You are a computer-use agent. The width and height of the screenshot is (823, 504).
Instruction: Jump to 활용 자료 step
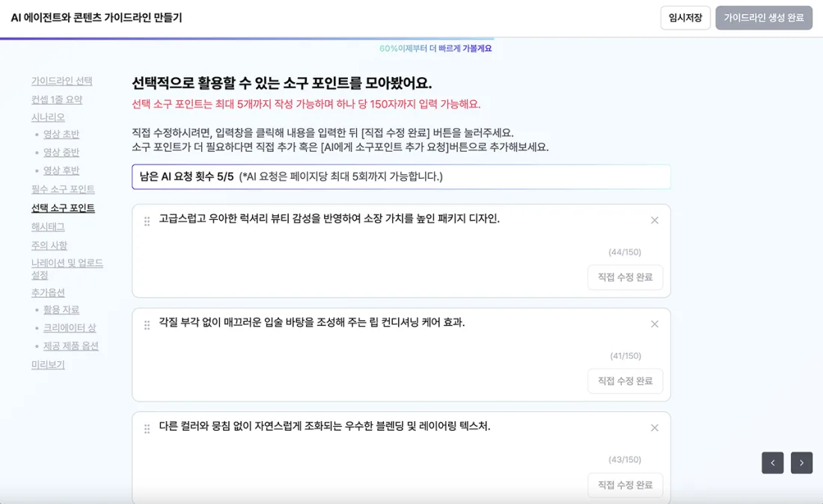[x=61, y=310]
